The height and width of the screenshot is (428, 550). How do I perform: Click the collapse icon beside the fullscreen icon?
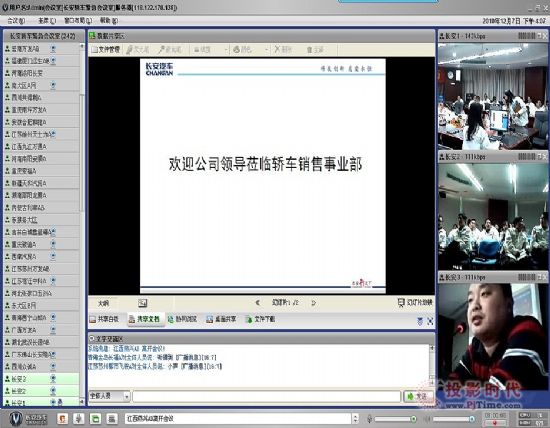[x=420, y=321]
